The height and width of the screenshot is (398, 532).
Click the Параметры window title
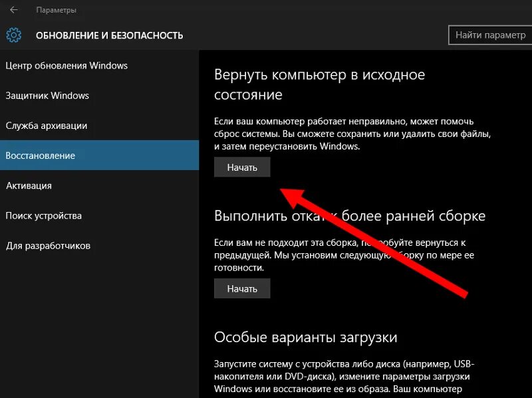point(57,9)
